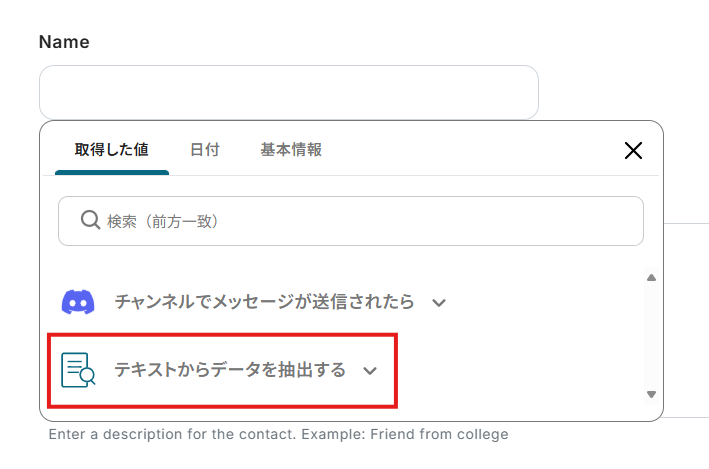The width and height of the screenshot is (709, 469).
Task: Focus the 検索（前方一致） search field
Action: (x=360, y=220)
